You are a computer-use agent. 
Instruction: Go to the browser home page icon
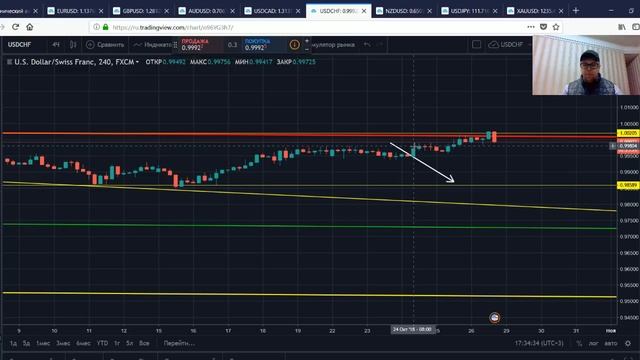(29, 27)
